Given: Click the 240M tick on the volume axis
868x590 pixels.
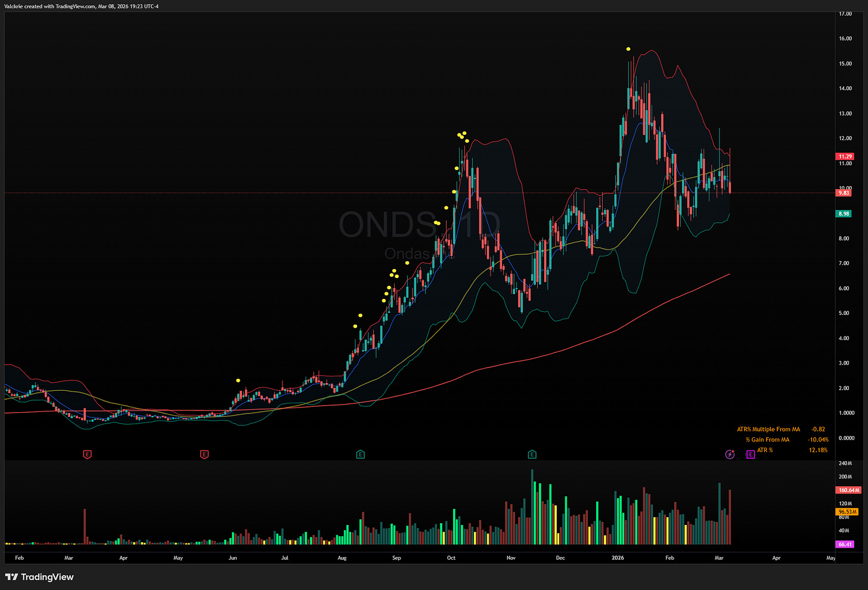Looking at the screenshot, I should pyautogui.click(x=845, y=464).
